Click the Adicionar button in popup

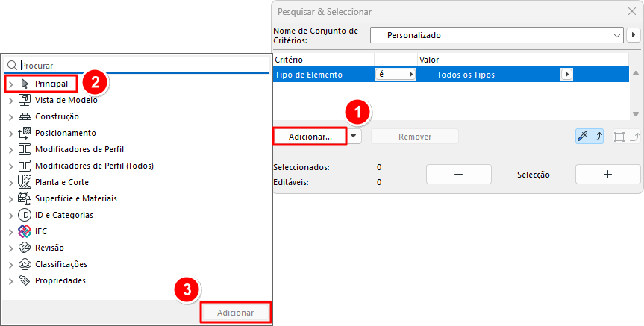coord(235,313)
